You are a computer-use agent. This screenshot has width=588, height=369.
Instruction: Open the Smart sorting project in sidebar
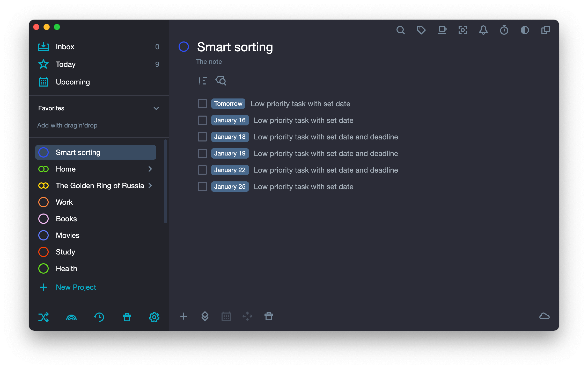click(96, 152)
